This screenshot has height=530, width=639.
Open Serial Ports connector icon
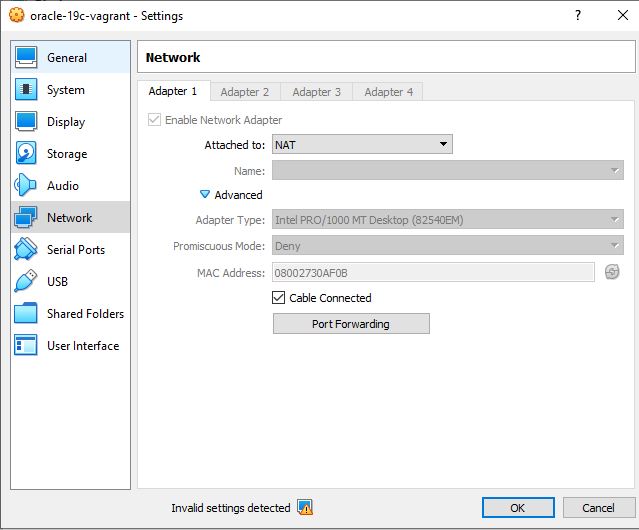click(x=27, y=250)
